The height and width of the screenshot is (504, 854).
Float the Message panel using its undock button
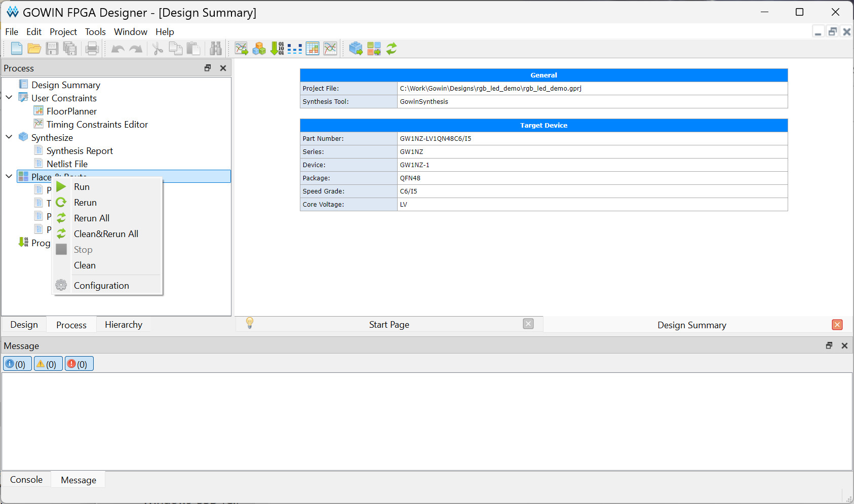click(829, 345)
